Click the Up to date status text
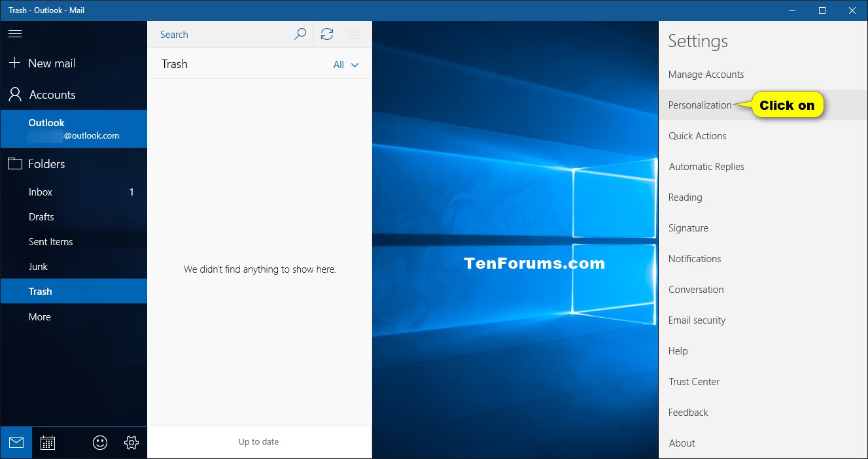The image size is (868, 459). (x=259, y=442)
